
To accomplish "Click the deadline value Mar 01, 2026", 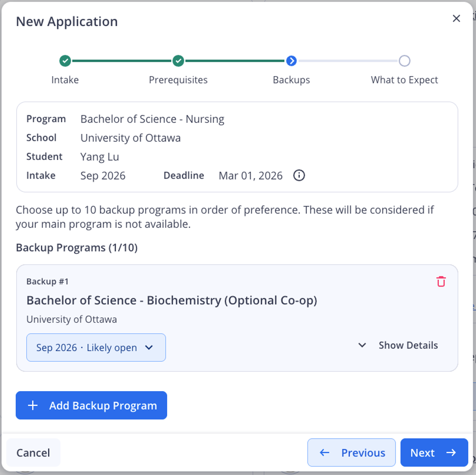I will [251, 175].
